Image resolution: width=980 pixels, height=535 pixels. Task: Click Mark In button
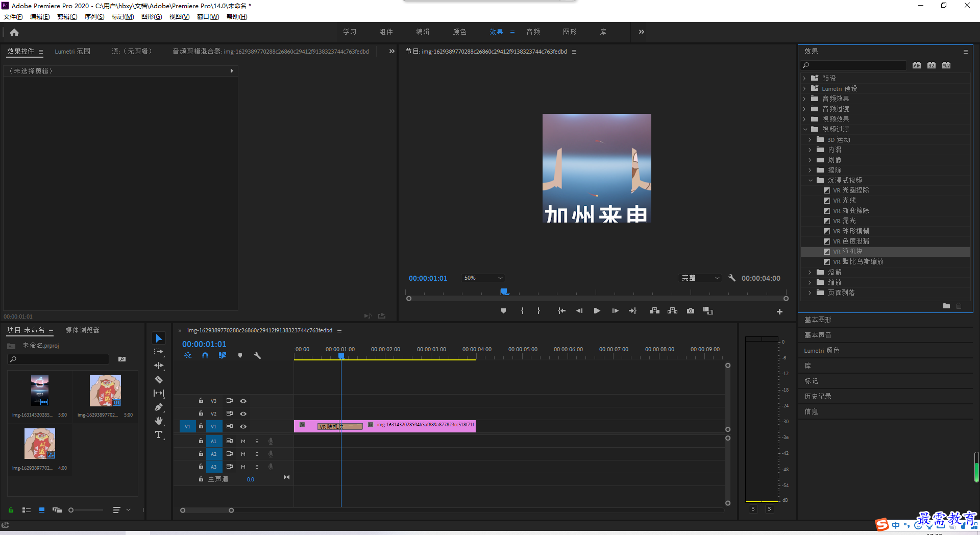pos(522,311)
